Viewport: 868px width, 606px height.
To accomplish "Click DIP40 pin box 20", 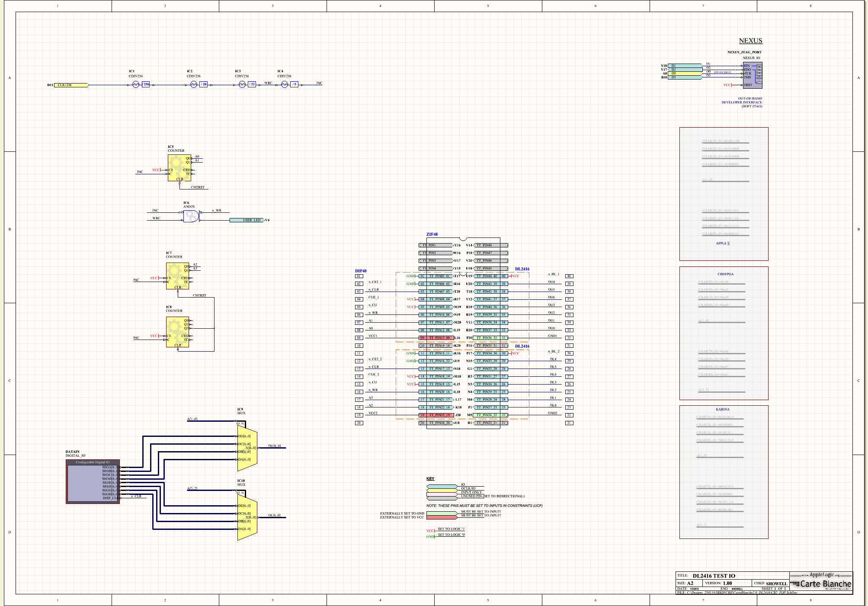I will click(x=359, y=423).
